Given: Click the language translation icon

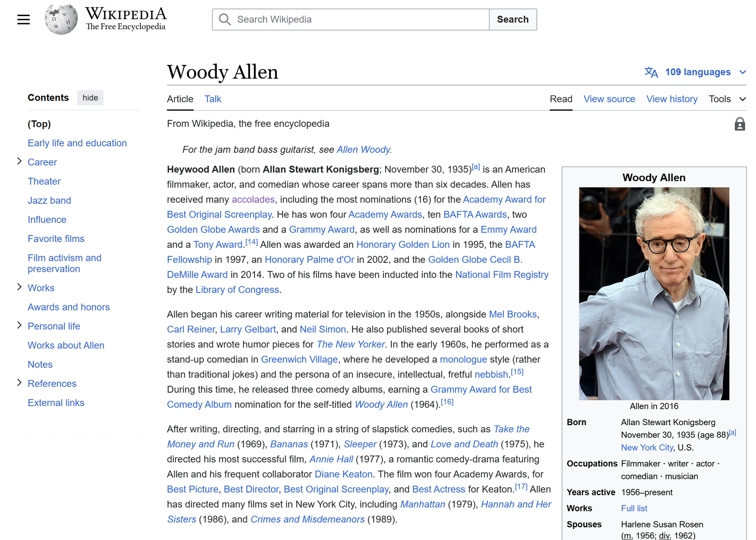Looking at the screenshot, I should click(x=651, y=72).
